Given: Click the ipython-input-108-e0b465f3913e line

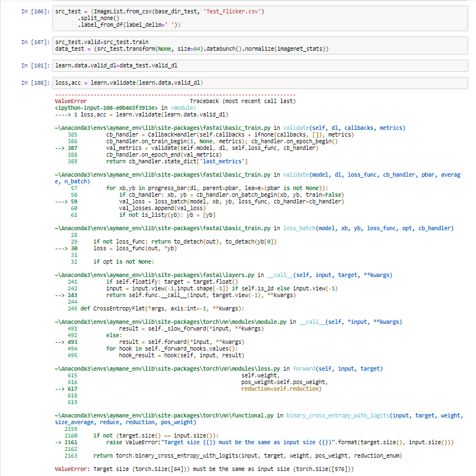Looking at the screenshot, I should 125,108.
